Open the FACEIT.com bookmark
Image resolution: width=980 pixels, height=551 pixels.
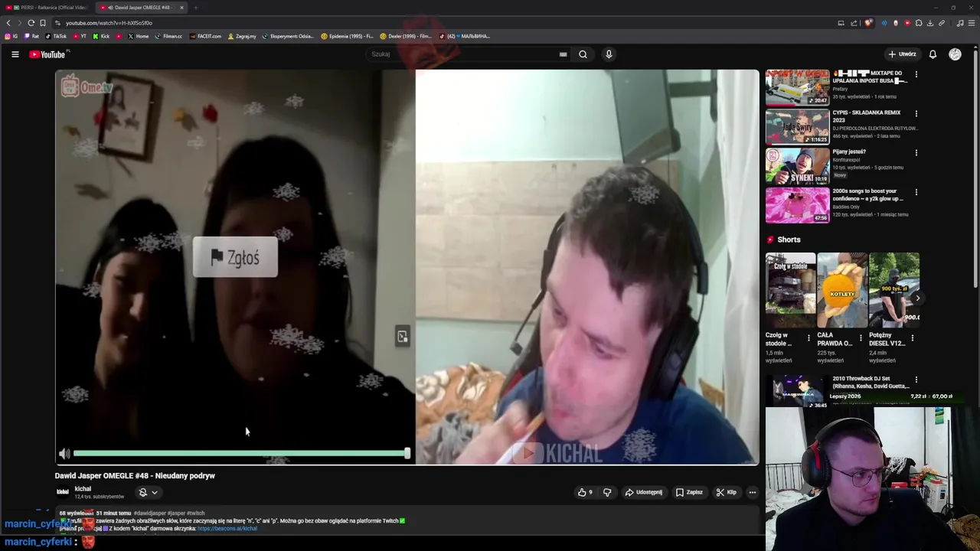tap(205, 36)
